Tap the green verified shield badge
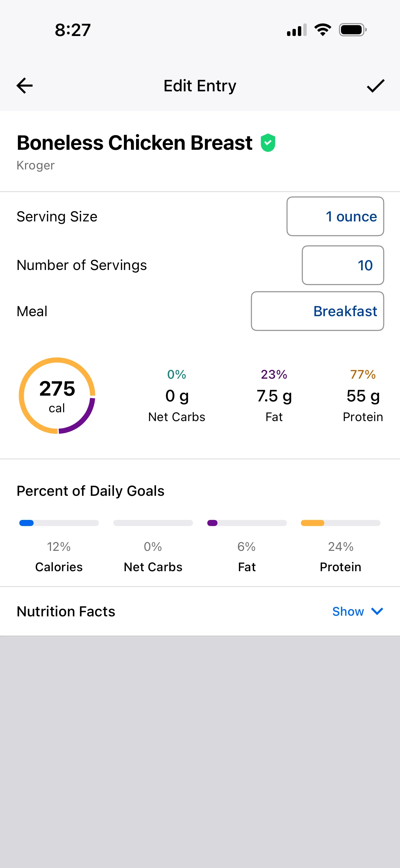 pyautogui.click(x=268, y=143)
